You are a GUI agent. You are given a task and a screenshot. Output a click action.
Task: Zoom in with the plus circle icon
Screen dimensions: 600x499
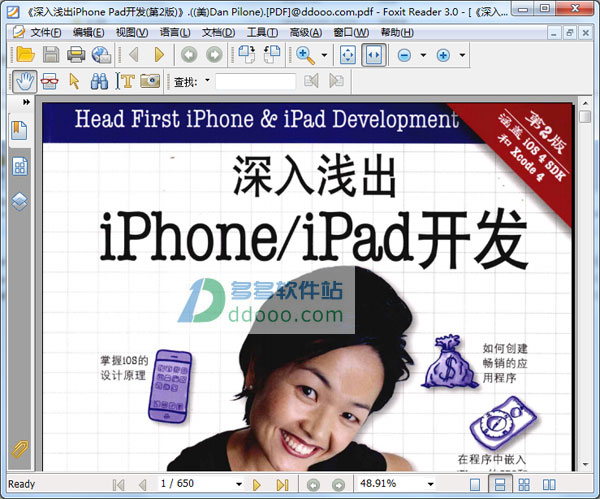click(x=443, y=55)
